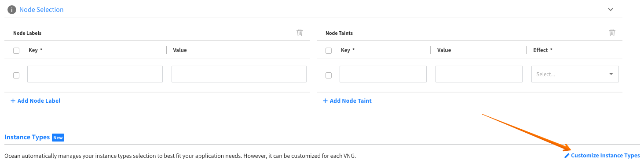The width and height of the screenshot is (644, 164).
Task: Open the Instance Types heading link
Action: (27, 137)
